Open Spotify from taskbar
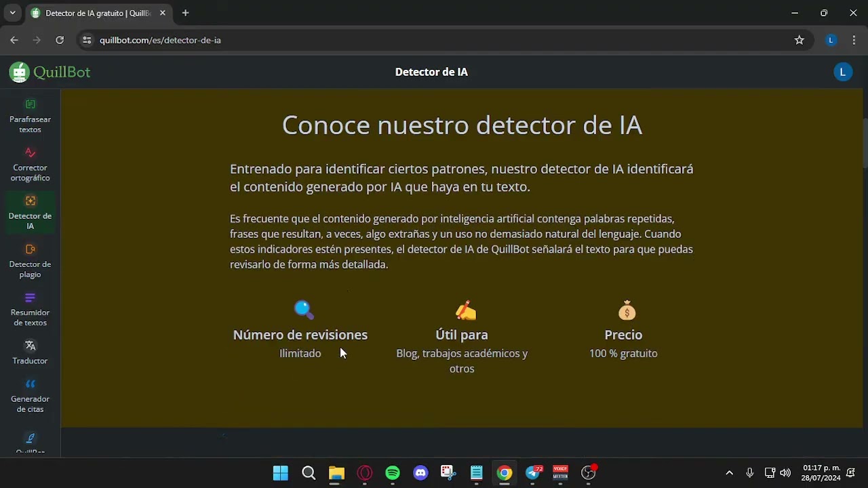Image resolution: width=868 pixels, height=488 pixels. [393, 473]
